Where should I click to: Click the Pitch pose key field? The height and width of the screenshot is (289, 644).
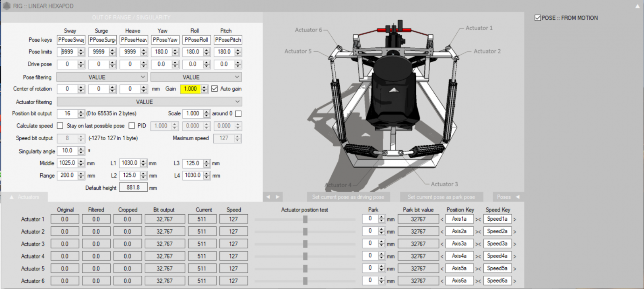[228, 40]
